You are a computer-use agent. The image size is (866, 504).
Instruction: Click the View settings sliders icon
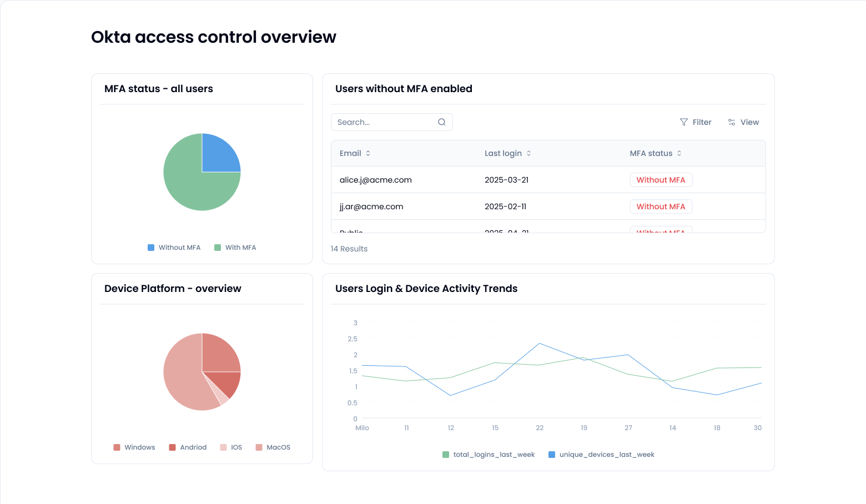click(732, 122)
